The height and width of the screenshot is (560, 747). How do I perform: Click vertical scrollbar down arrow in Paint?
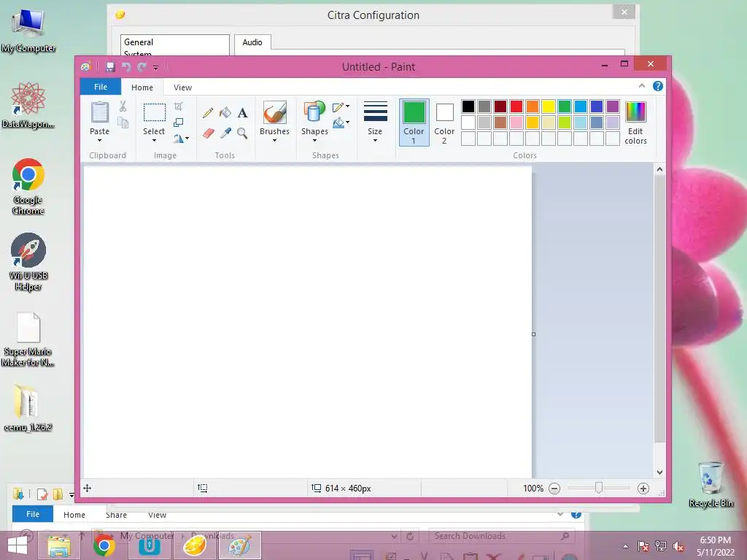point(659,472)
